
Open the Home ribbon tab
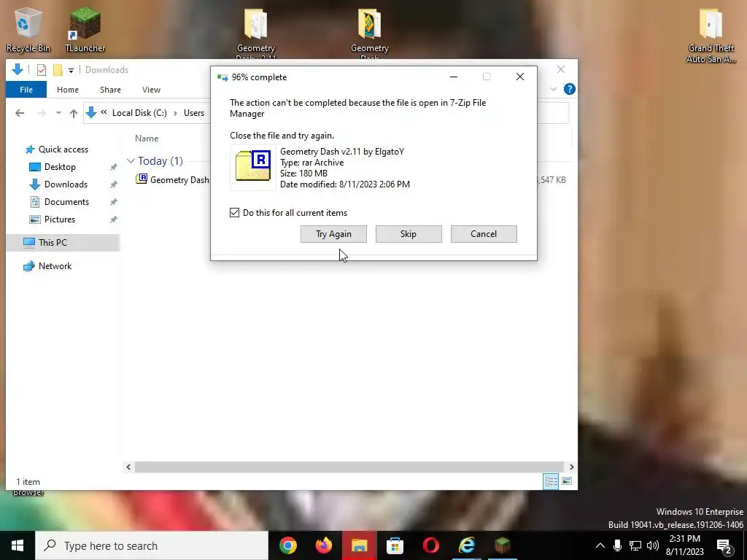[68, 90]
